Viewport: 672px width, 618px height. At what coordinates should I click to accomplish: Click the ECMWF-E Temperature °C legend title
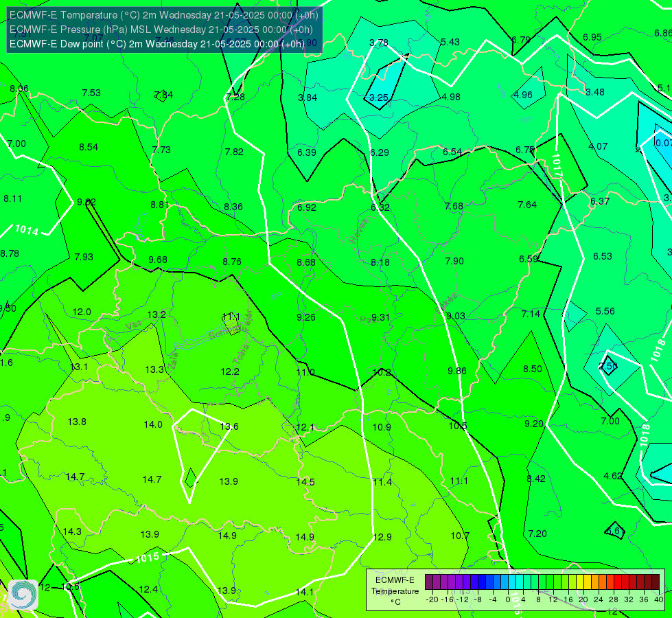click(395, 591)
